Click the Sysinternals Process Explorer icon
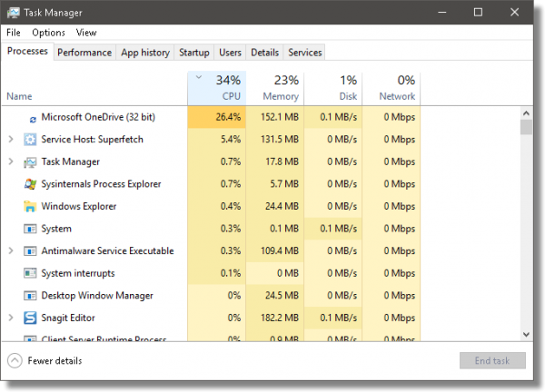545x392 pixels. 30,184
